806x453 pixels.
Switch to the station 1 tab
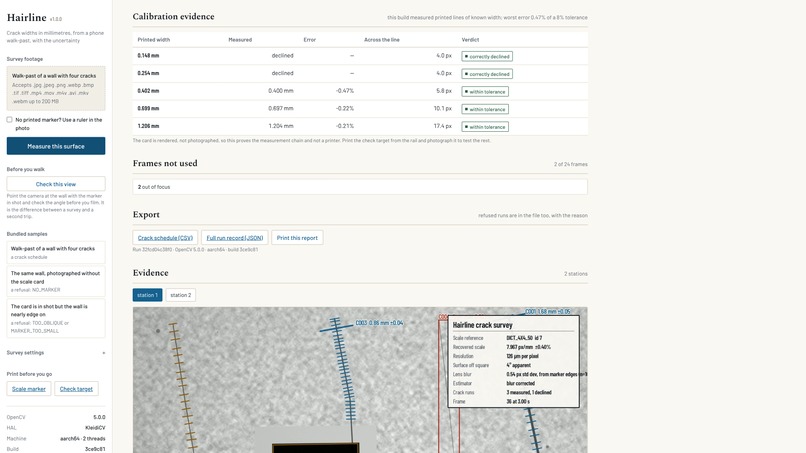tap(148, 295)
